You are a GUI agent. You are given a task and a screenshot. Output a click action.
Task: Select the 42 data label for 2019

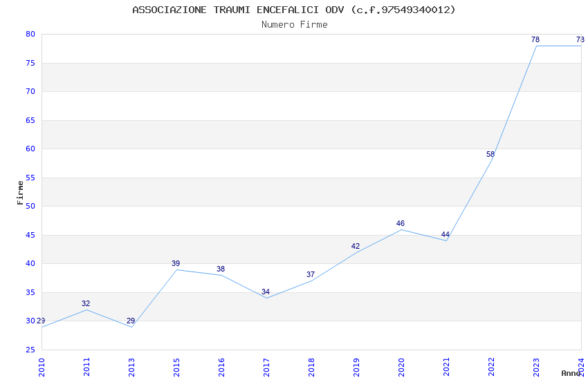(355, 246)
